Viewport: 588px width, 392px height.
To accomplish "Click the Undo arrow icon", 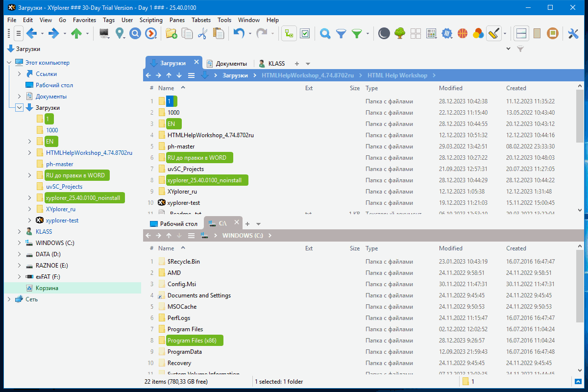I will 239,33.
